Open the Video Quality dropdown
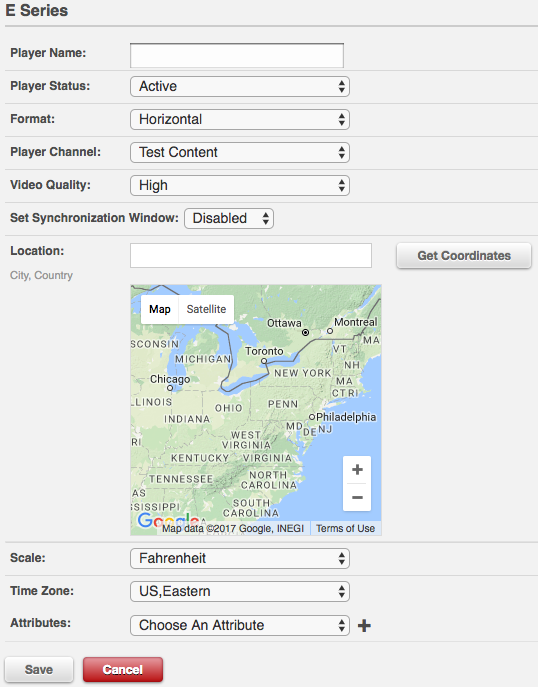 [240, 185]
